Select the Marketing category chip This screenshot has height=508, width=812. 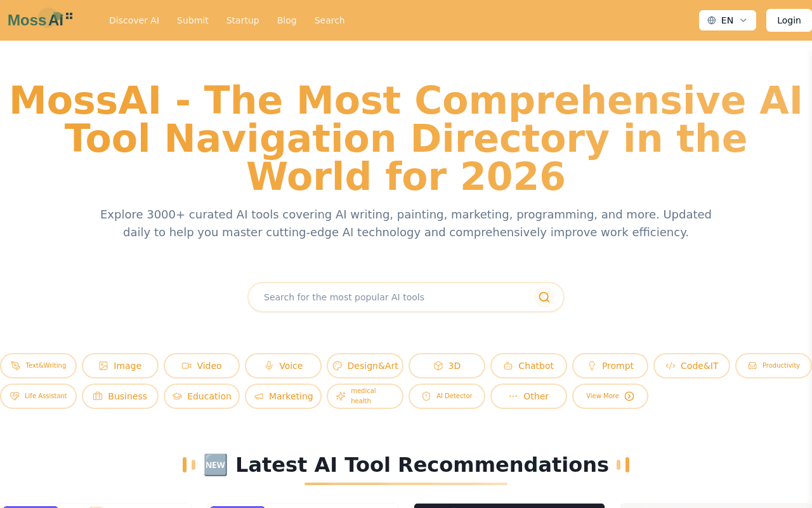[284, 396]
